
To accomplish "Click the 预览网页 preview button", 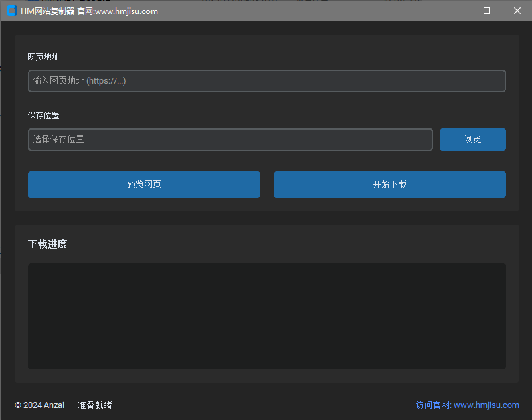I will [144, 184].
